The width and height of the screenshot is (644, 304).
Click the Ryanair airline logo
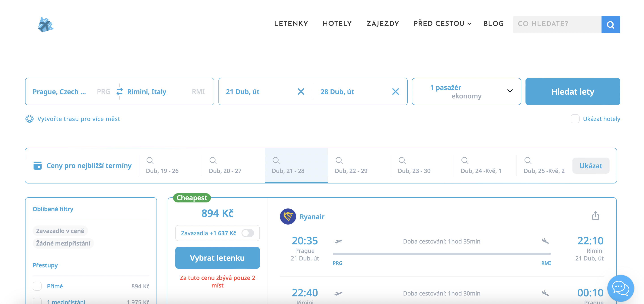288,217
